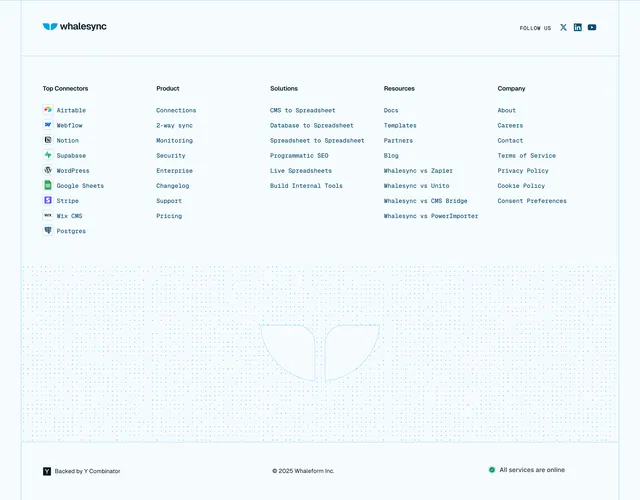640x500 pixels.
Task: Open the Build Internal Tools link
Action: point(306,186)
